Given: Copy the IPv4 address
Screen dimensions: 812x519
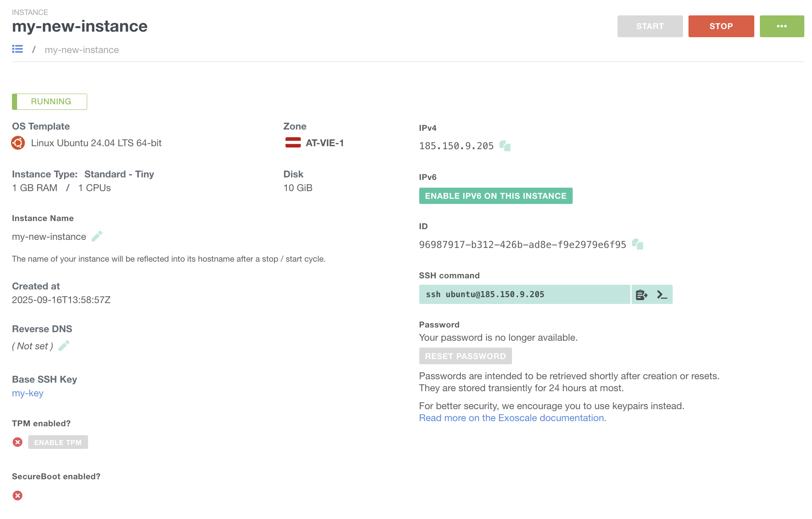Looking at the screenshot, I should click(x=505, y=146).
